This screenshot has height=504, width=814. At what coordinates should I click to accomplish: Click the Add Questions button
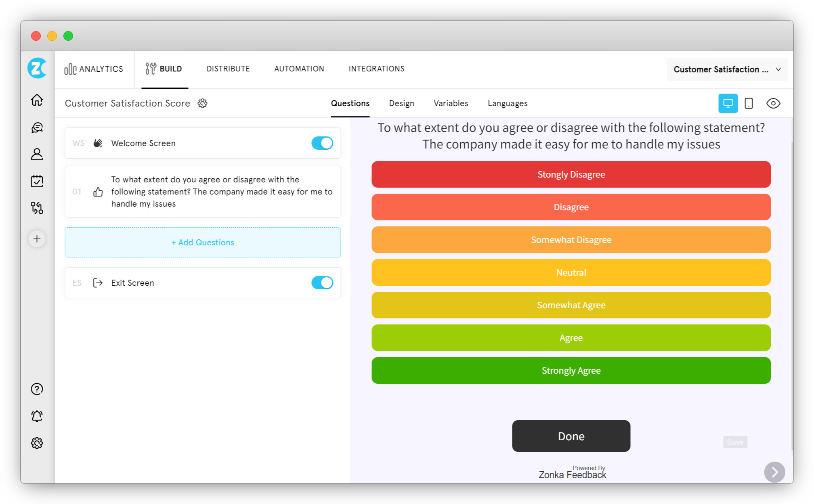pos(202,242)
